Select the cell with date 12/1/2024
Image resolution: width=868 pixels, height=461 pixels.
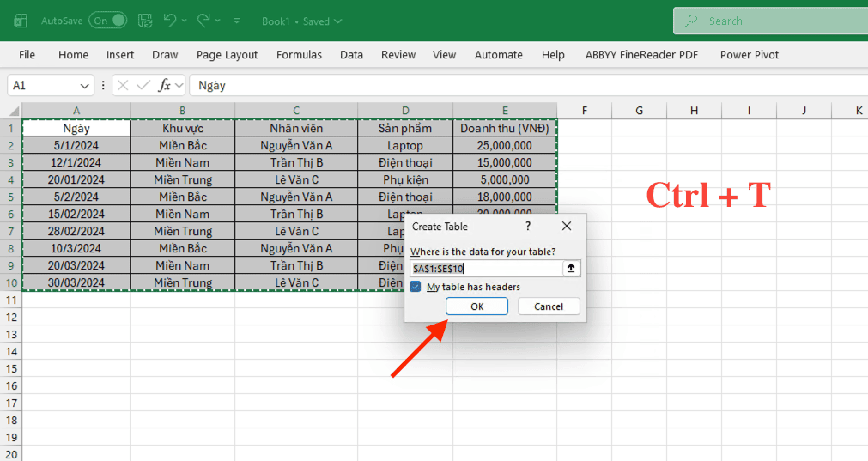point(76,163)
